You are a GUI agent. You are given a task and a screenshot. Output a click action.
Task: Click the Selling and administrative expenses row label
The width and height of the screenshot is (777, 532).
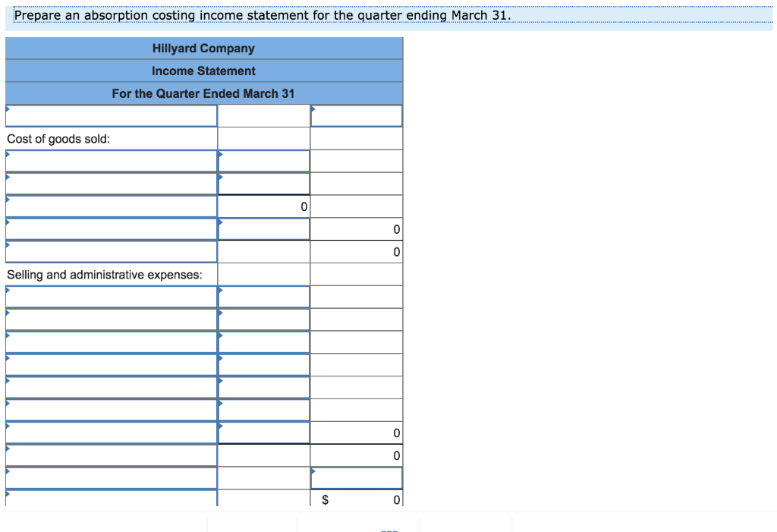(83, 274)
